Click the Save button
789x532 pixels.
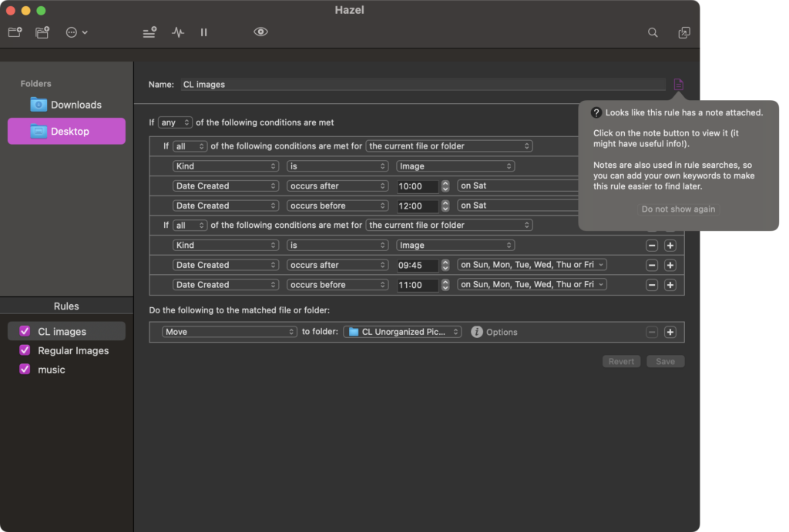[665, 361]
